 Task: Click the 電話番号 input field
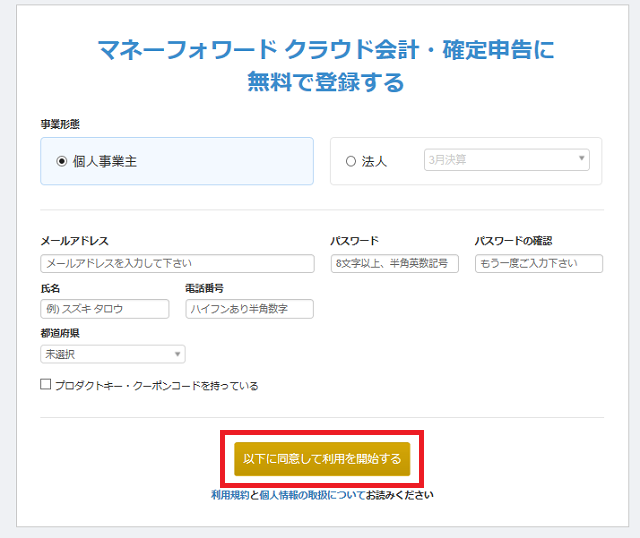[249, 309]
